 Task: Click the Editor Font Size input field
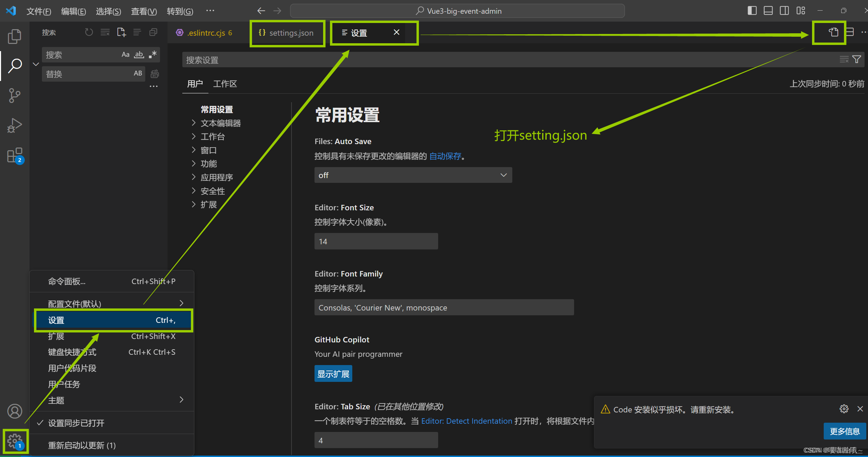pos(376,241)
